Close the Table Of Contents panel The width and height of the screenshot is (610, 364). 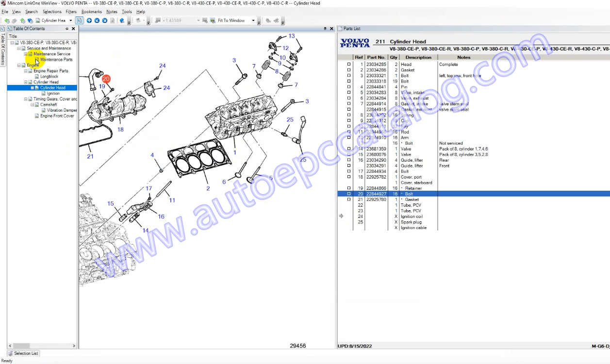pyautogui.click(x=73, y=29)
